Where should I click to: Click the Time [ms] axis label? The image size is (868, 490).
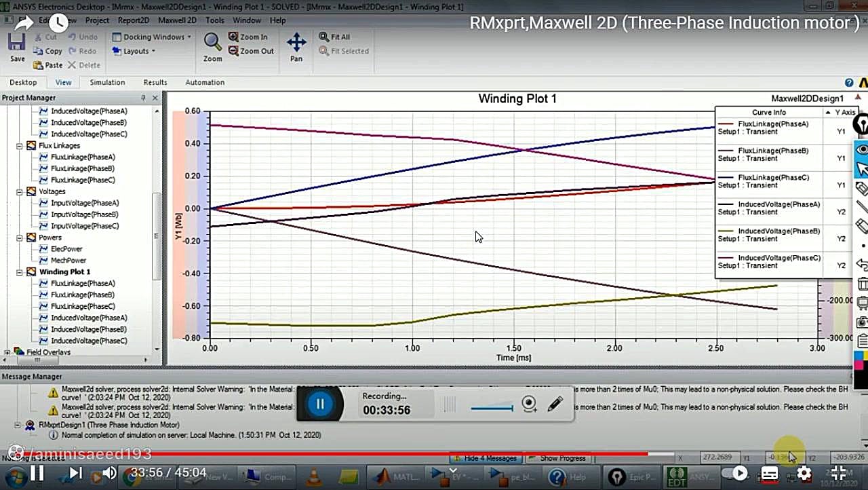(513, 358)
